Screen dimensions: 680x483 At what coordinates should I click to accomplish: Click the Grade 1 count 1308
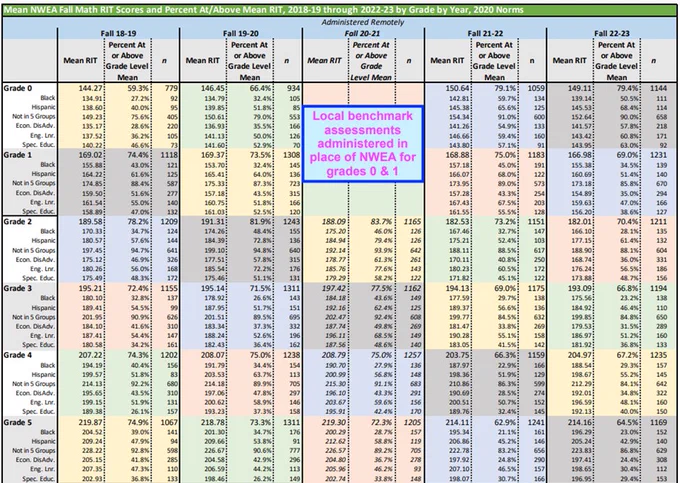pyautogui.click(x=291, y=155)
